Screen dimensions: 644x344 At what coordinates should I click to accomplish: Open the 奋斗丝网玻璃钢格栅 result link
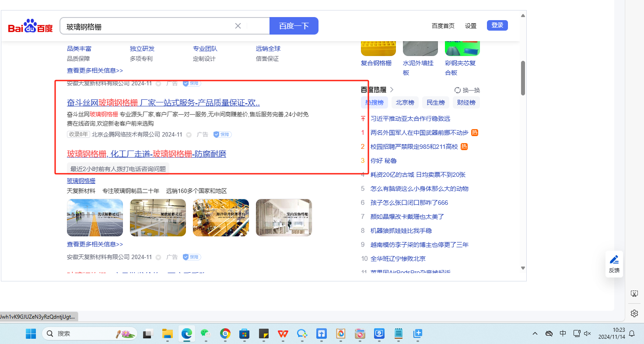(x=163, y=103)
